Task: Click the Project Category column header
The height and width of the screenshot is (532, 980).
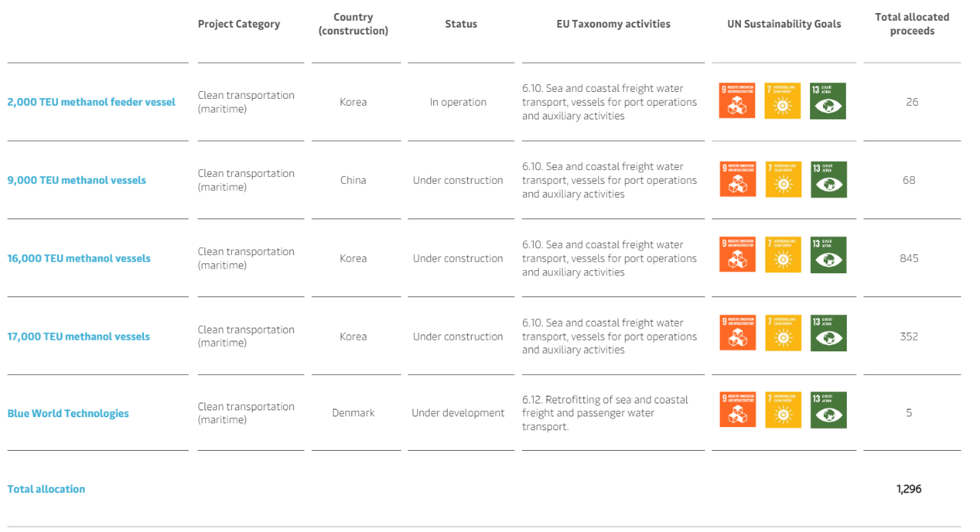Action: tap(239, 24)
